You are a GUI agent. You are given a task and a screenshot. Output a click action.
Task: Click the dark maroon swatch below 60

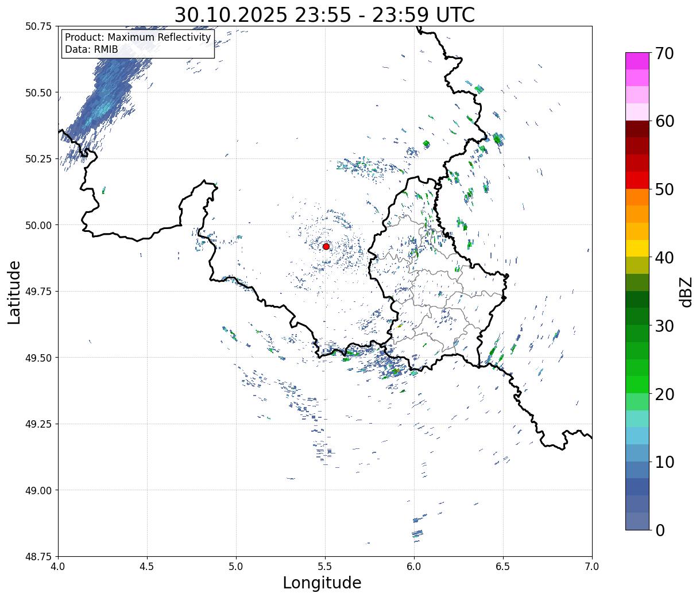(x=637, y=129)
